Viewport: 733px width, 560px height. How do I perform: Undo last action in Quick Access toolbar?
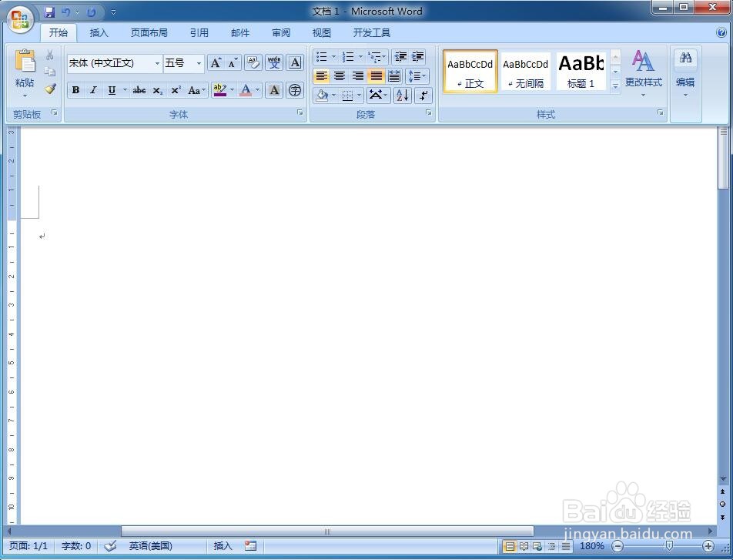(66, 12)
